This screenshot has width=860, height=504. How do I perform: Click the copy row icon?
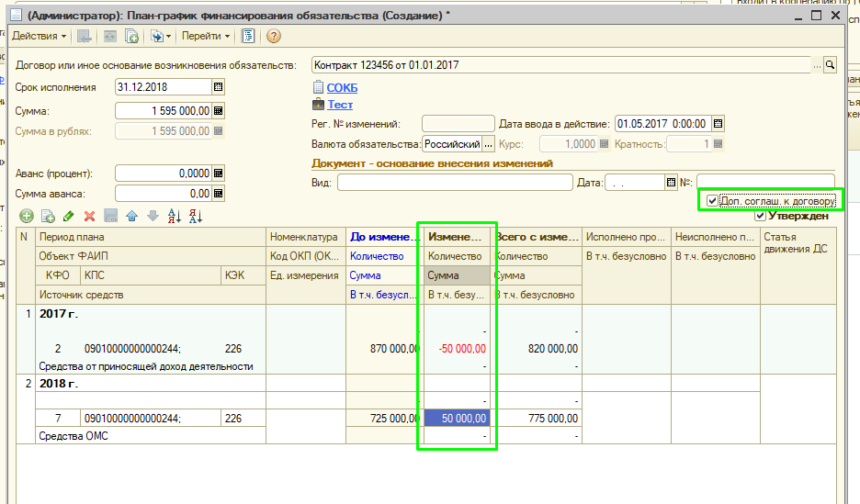[48, 216]
